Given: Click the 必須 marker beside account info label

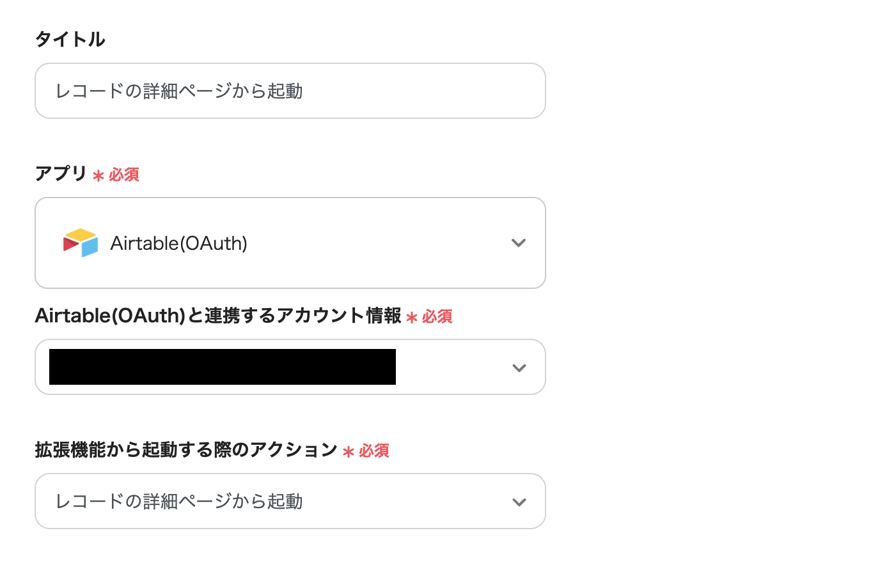Looking at the screenshot, I should (x=437, y=316).
